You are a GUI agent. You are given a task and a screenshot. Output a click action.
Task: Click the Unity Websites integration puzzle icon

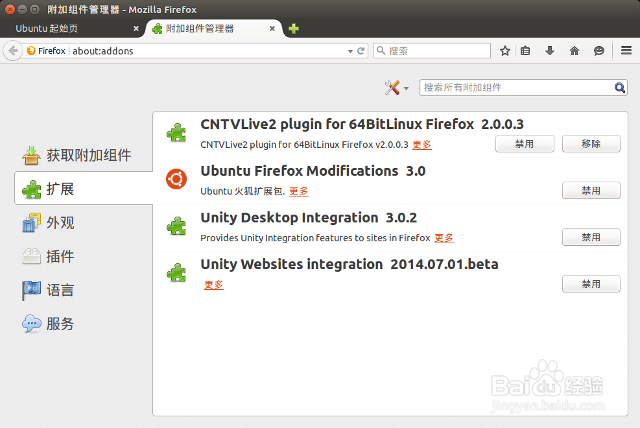point(176,273)
